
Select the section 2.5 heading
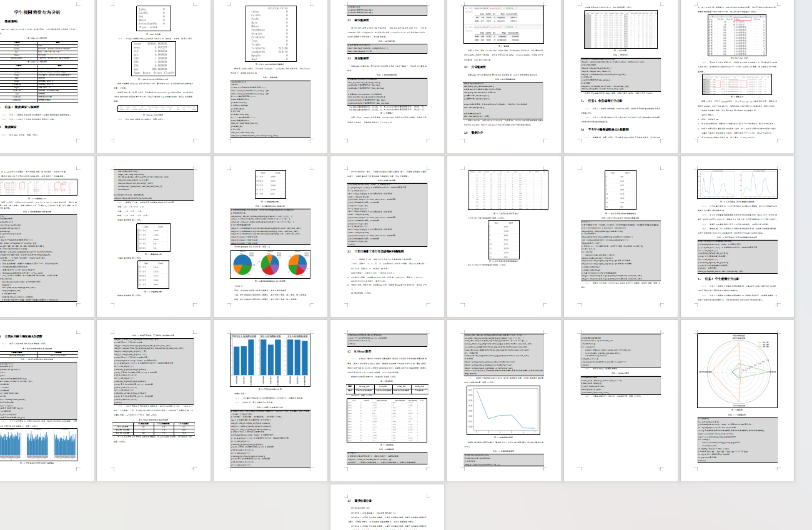[x=472, y=132]
